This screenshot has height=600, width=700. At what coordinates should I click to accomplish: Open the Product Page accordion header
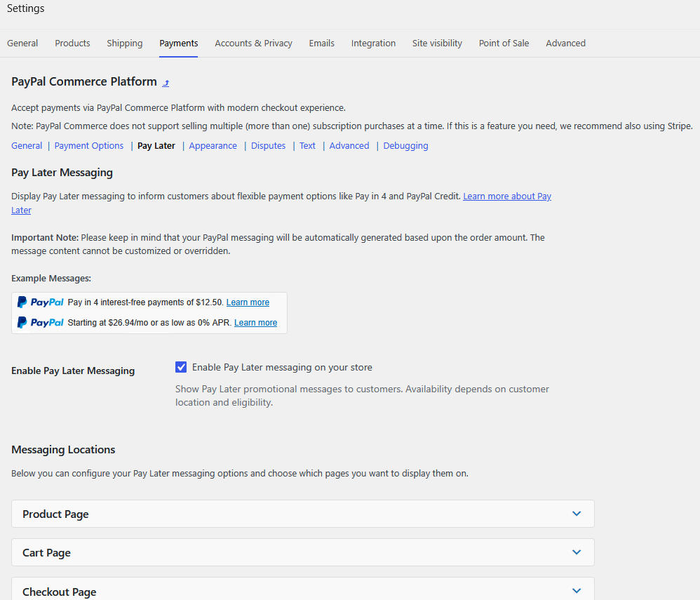(x=303, y=514)
